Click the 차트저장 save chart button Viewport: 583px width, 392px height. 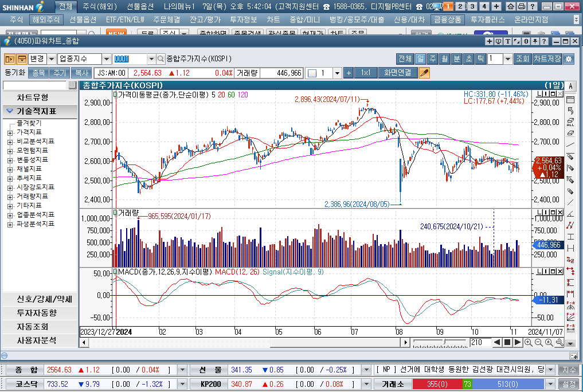[x=547, y=58]
